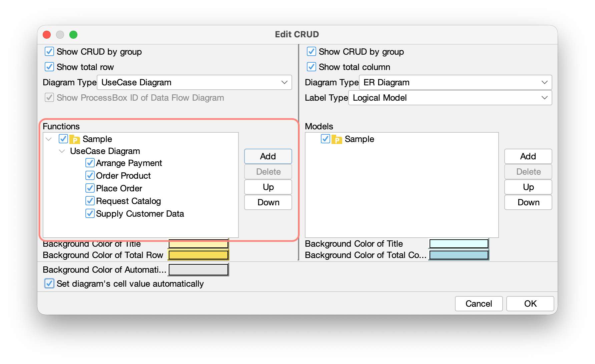
Task: Toggle the Show total row checkbox
Action: pos(49,67)
